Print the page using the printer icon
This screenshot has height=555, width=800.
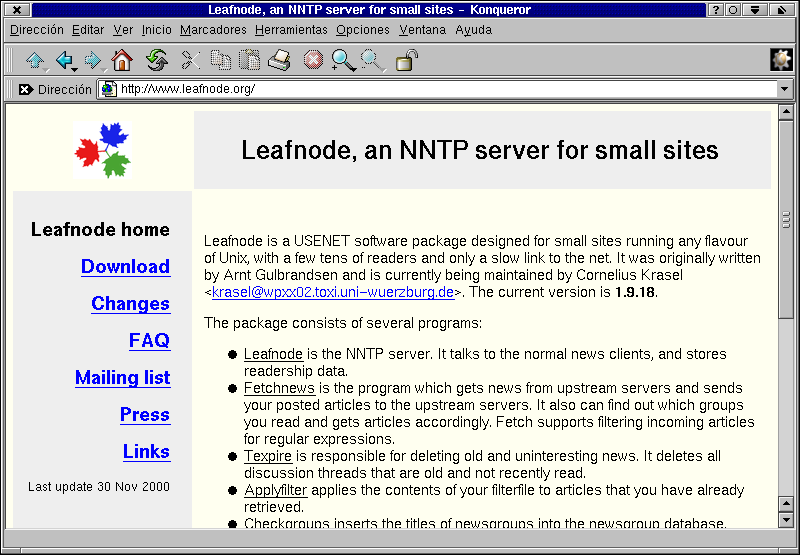tap(278, 61)
